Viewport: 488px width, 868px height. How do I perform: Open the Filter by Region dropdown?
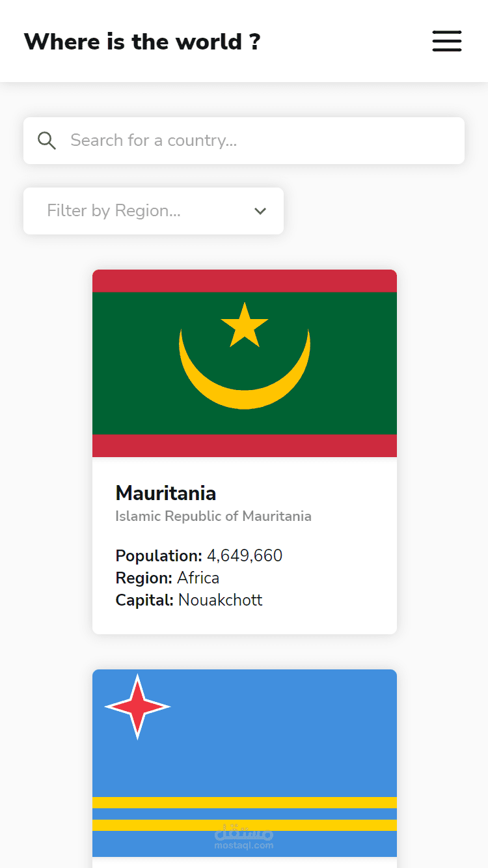click(153, 211)
